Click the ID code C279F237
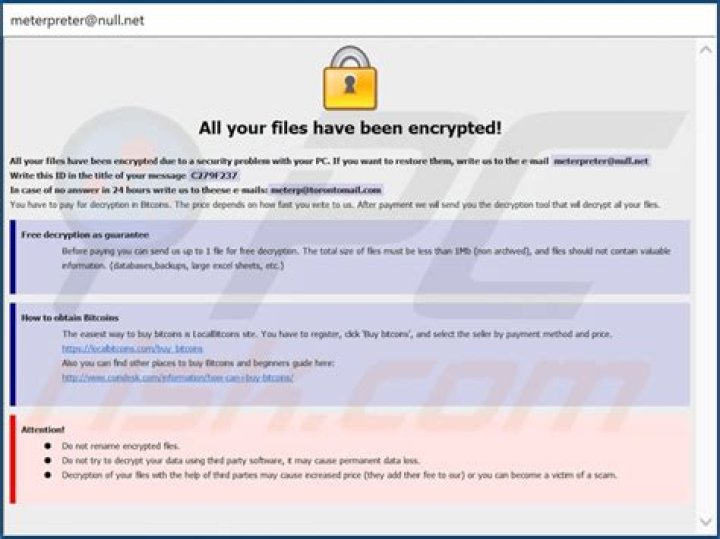 [x=215, y=175]
